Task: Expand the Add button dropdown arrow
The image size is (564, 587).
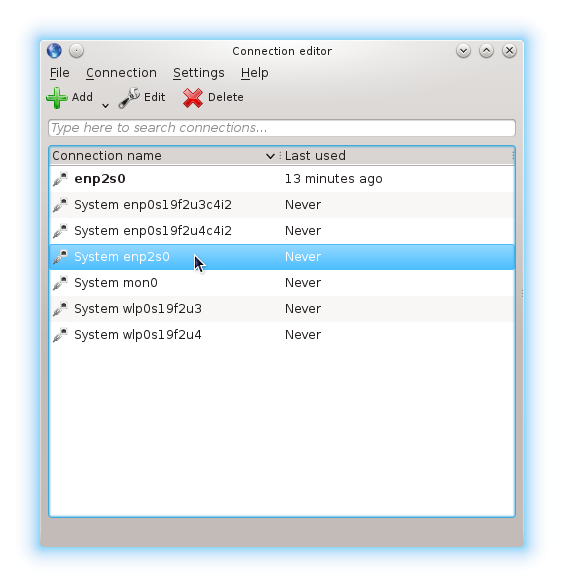Action: pyautogui.click(x=106, y=106)
